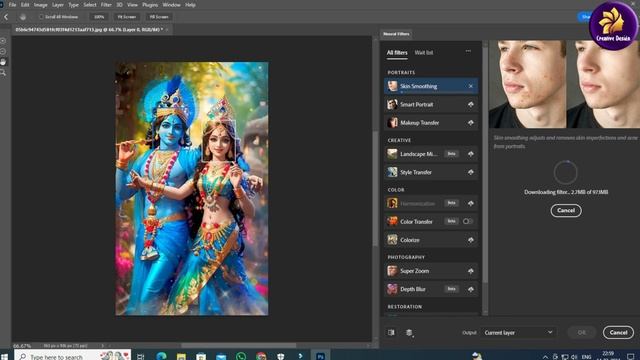Select Makeup Transfer thumbnail

[x=392, y=122]
